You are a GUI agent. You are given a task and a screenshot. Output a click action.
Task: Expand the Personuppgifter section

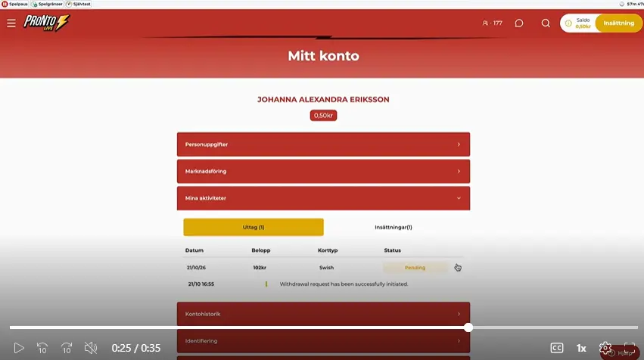click(323, 144)
